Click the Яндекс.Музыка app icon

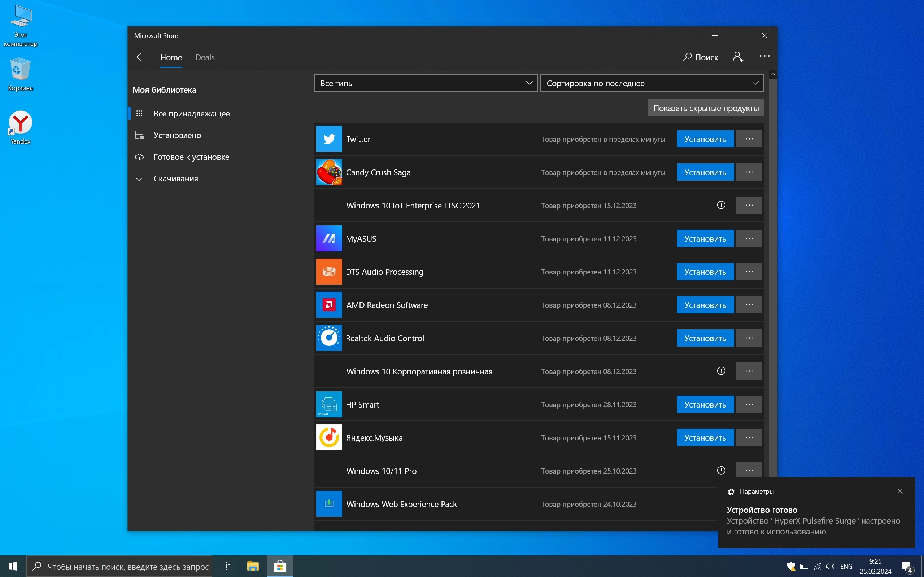click(x=329, y=438)
